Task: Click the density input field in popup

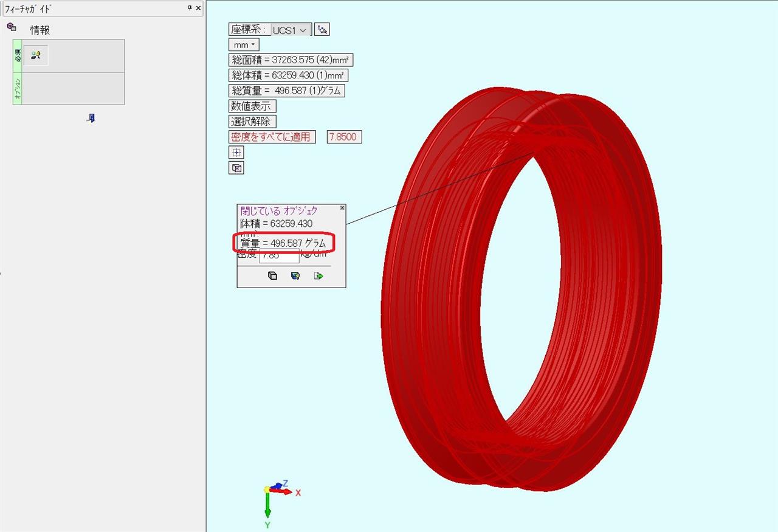Action: coord(279,255)
